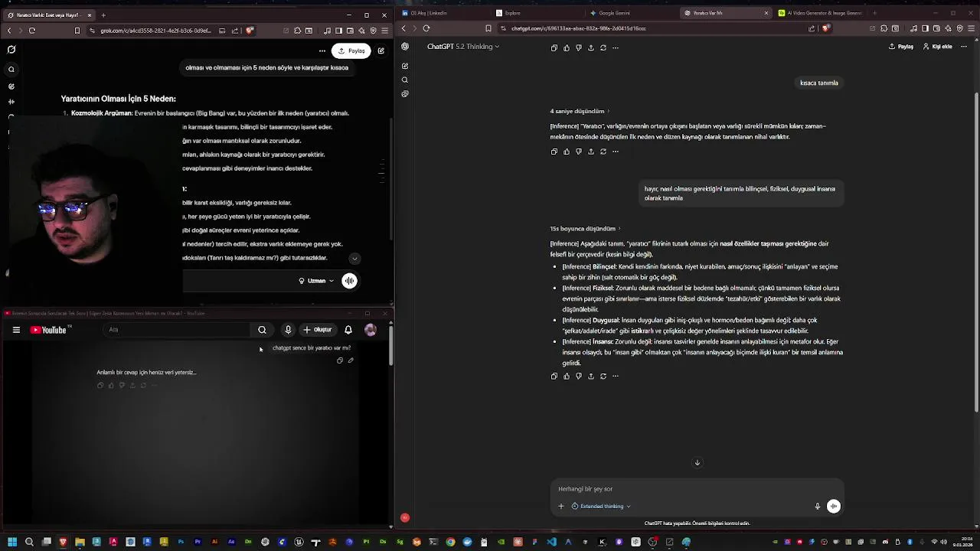Expand the Extended thinking dropdown
This screenshot has height=551, width=980.
pos(601,507)
